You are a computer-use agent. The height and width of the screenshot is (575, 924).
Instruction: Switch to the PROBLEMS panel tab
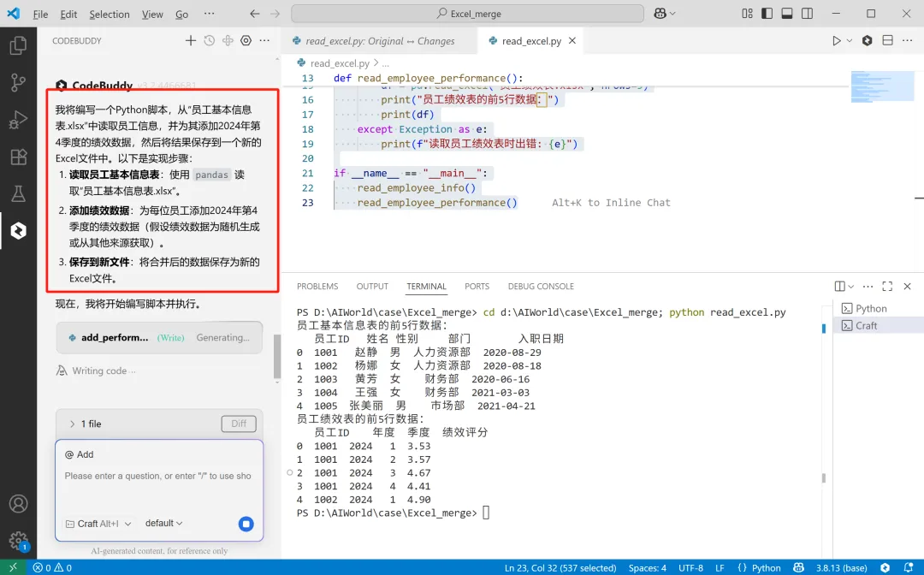tap(317, 287)
